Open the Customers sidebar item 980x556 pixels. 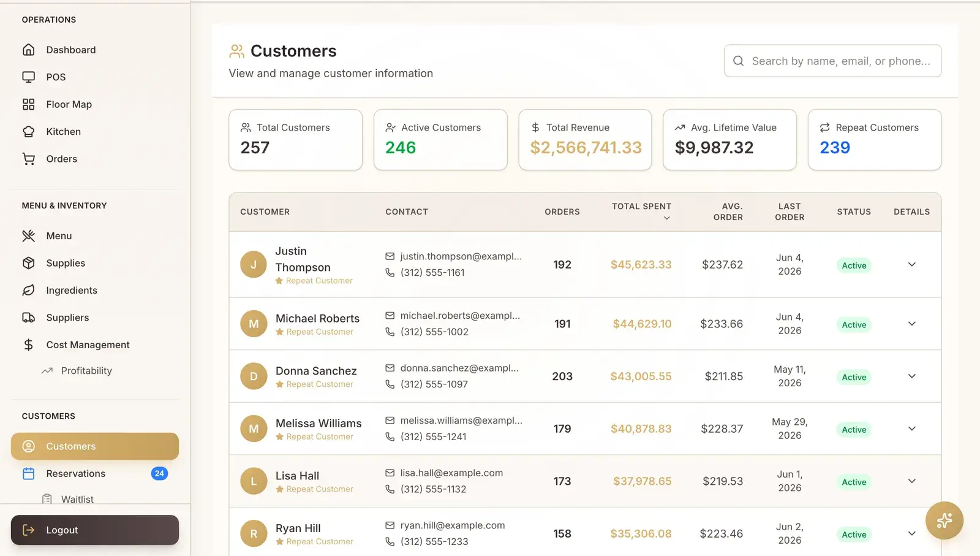click(x=95, y=446)
